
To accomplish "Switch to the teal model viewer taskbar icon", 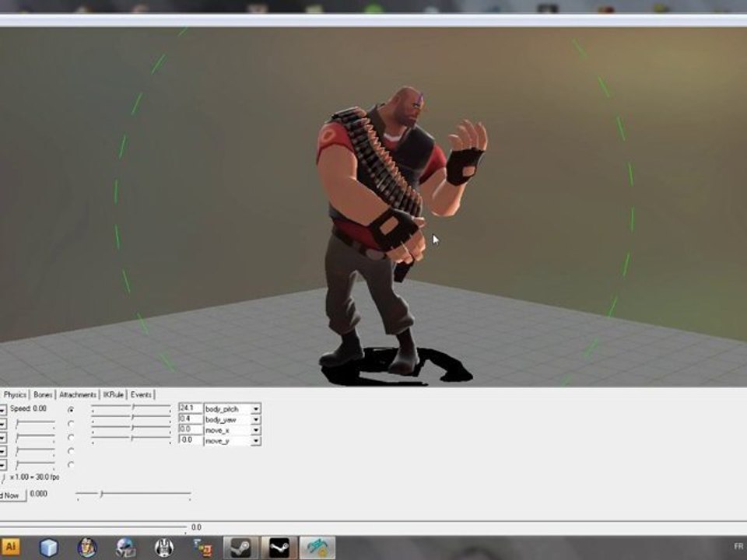I will click(x=317, y=548).
